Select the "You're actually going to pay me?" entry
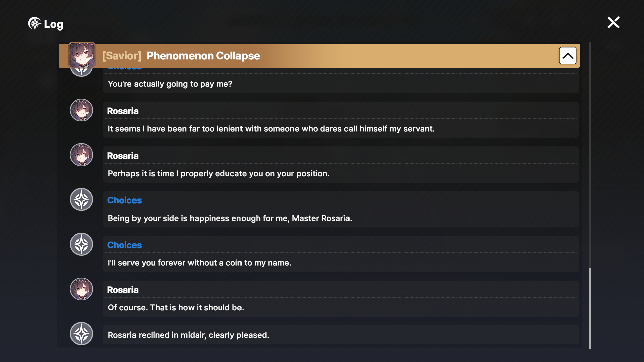 (170, 84)
